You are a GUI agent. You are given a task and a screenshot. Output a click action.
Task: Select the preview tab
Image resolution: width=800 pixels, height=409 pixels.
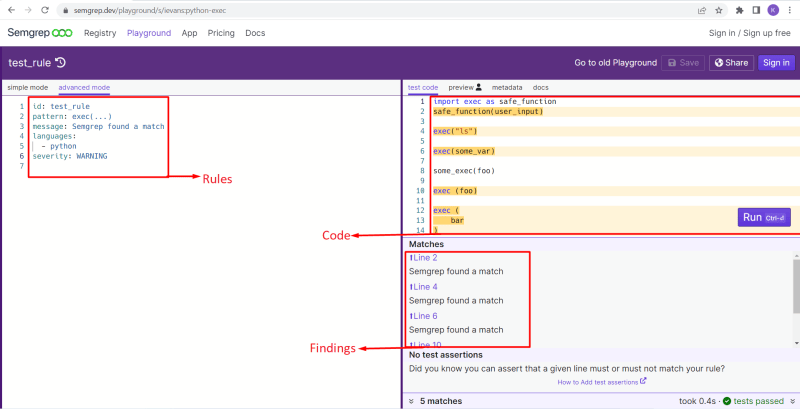coord(465,88)
